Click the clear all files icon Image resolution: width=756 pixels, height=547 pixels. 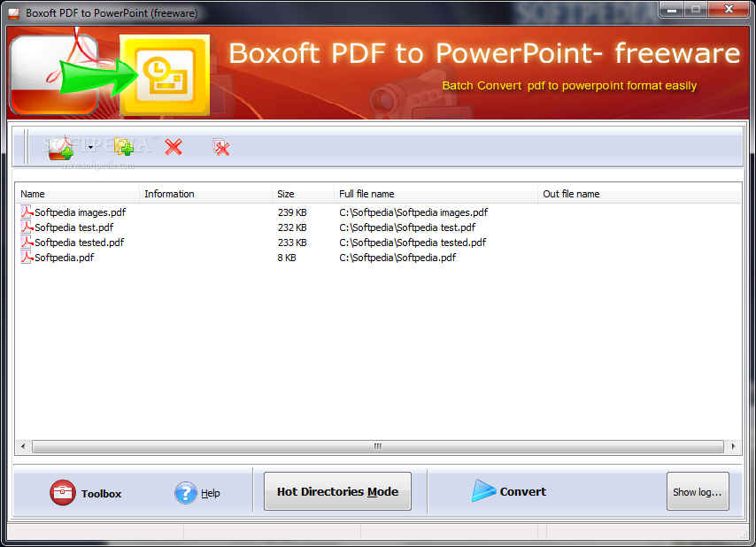[x=220, y=148]
